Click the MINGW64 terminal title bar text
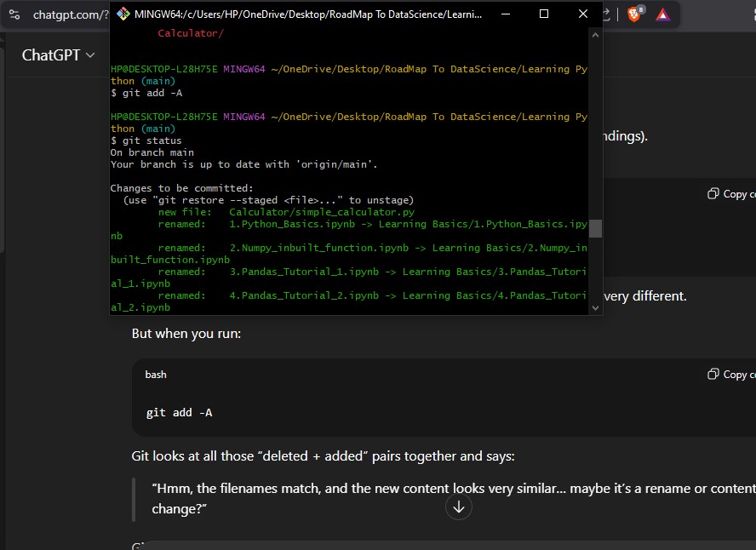Viewport: 756px width, 550px height. click(x=308, y=14)
